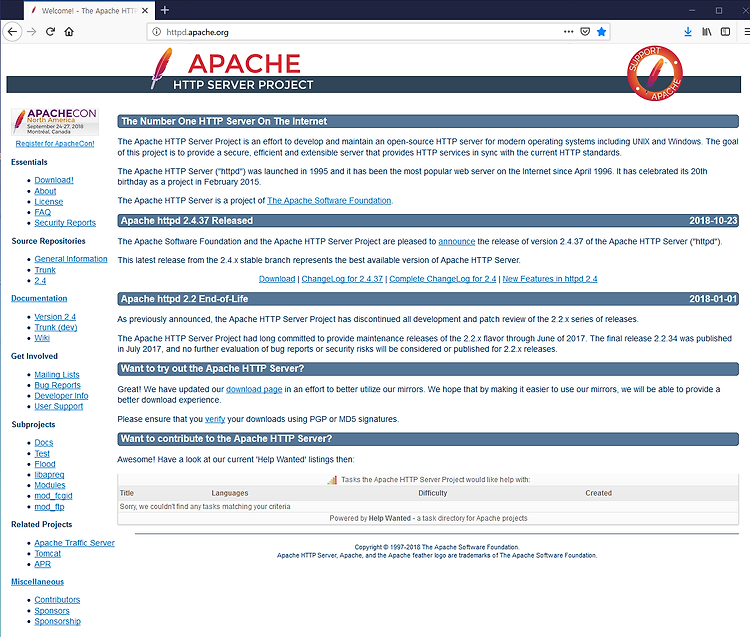Open the FAQ link
The image size is (750, 637).
(43, 212)
